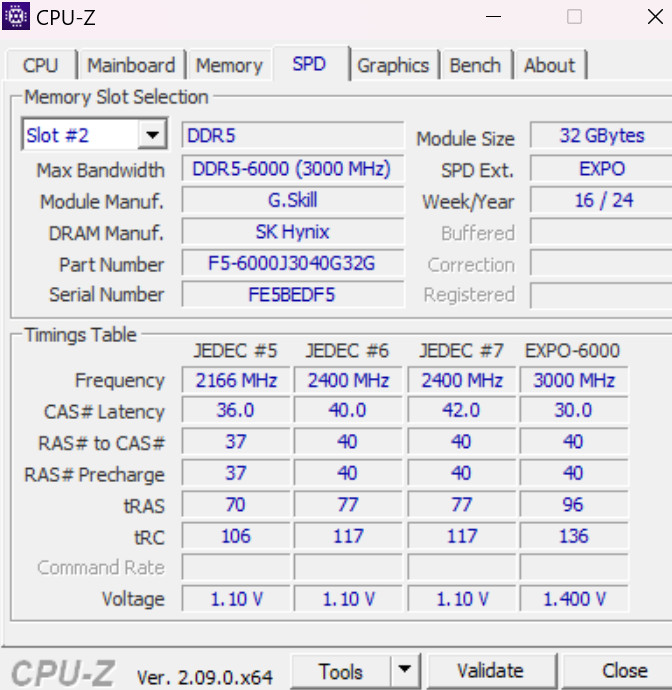Click the empty Buffered field
This screenshot has width=672, height=690.
point(601,232)
